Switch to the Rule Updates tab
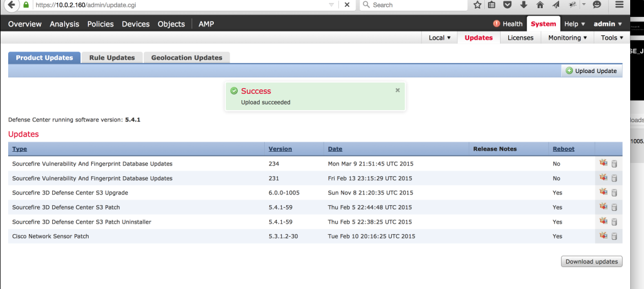Viewport: 644px width, 289px height. [112, 57]
